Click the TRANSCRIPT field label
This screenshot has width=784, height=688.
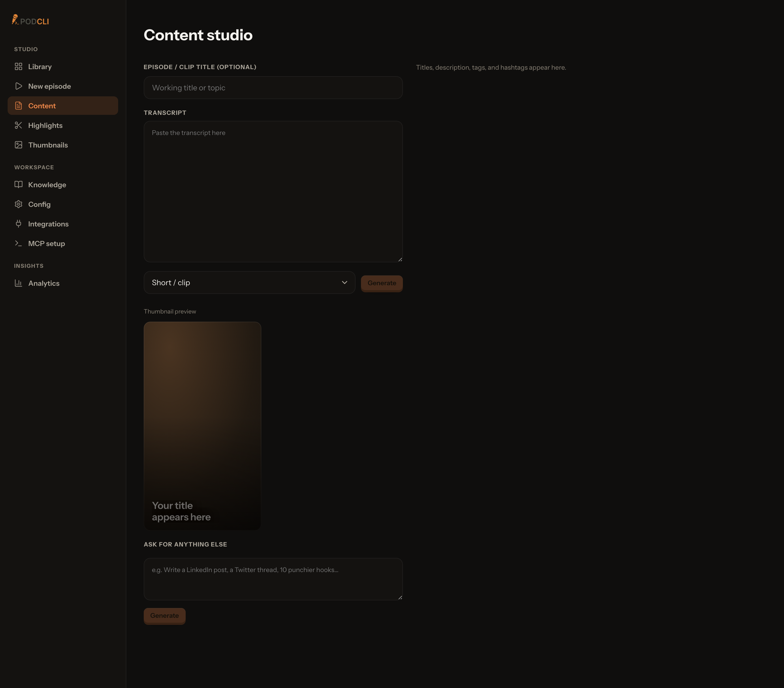[x=165, y=113]
